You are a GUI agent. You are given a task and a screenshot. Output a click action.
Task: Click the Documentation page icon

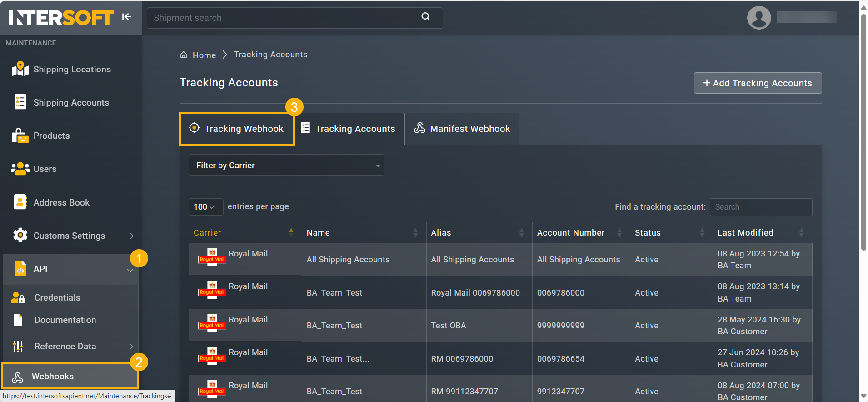[x=18, y=320]
